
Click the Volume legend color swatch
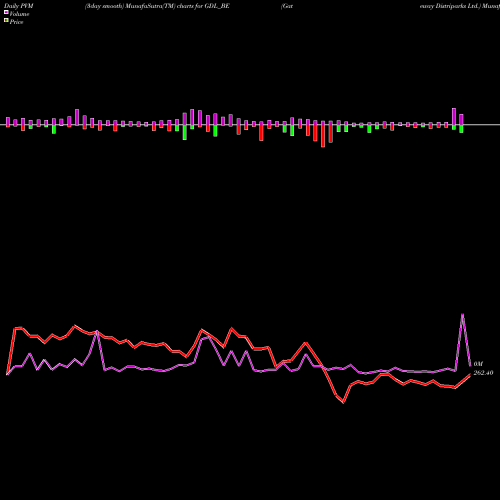point(6,12)
